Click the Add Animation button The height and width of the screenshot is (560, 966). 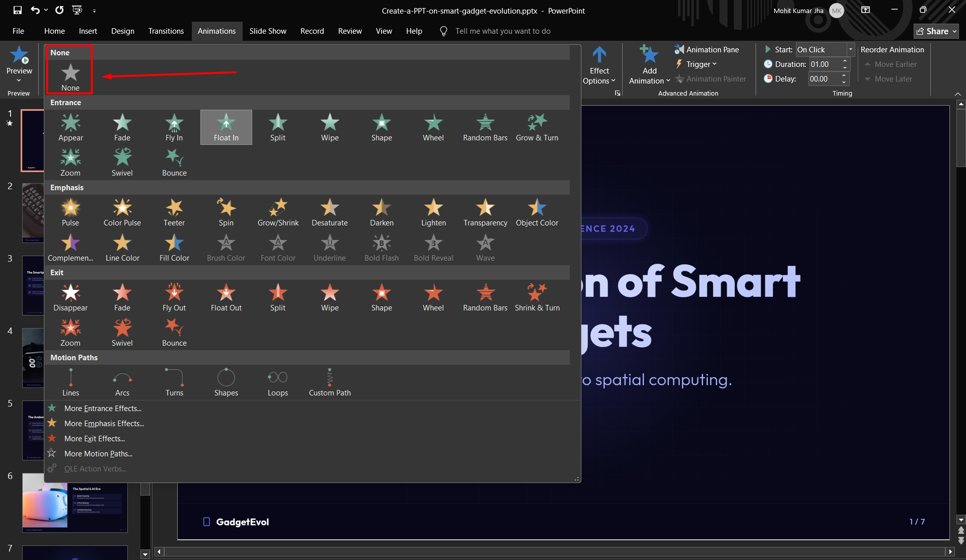(x=649, y=65)
